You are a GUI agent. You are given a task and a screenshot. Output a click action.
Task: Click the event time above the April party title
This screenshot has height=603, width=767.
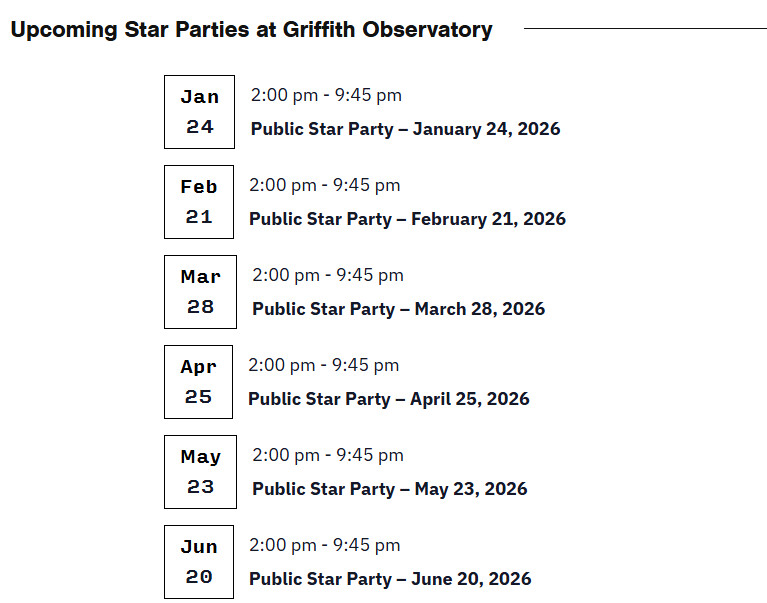pos(323,365)
